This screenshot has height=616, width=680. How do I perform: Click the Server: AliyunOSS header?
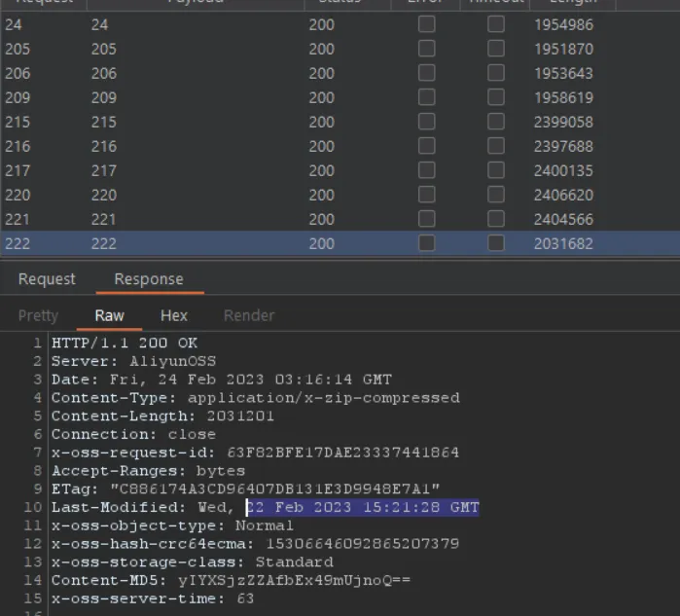133,361
